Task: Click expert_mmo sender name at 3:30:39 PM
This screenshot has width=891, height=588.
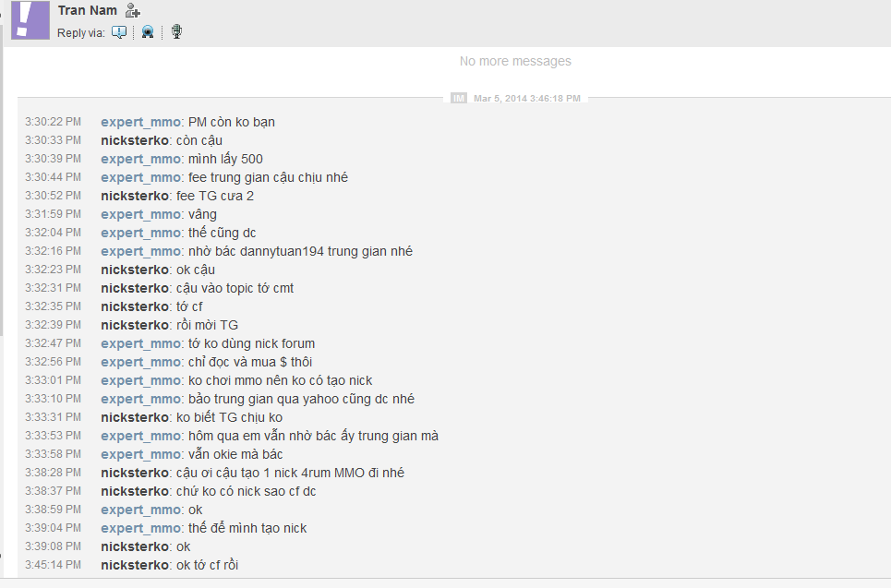Action: [141, 159]
